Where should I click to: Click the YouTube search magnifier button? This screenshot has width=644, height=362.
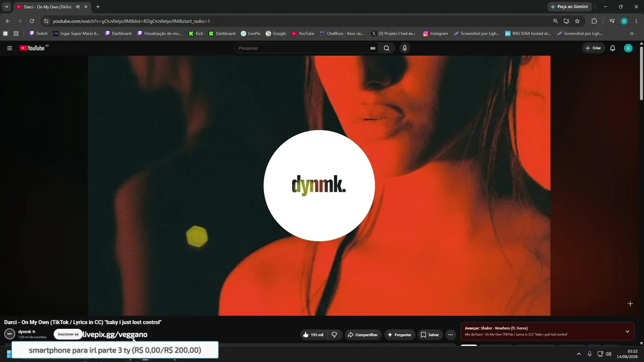point(386,48)
